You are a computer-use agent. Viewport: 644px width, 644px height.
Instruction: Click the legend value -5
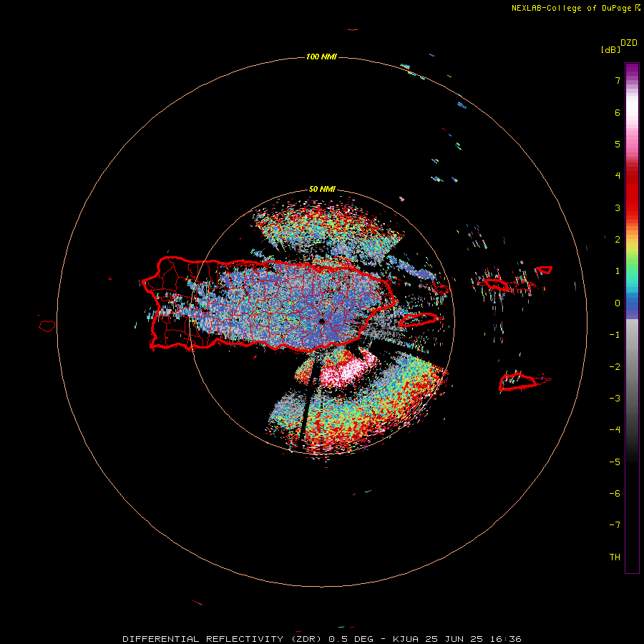point(615,462)
